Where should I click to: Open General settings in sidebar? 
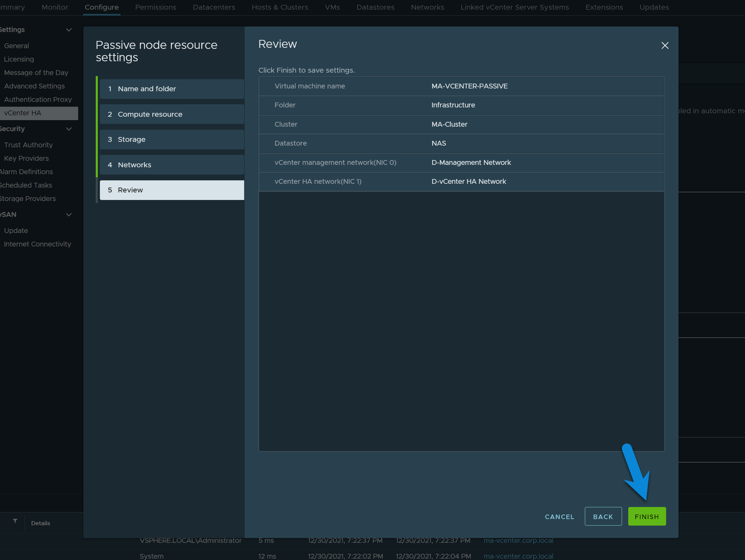[17, 46]
